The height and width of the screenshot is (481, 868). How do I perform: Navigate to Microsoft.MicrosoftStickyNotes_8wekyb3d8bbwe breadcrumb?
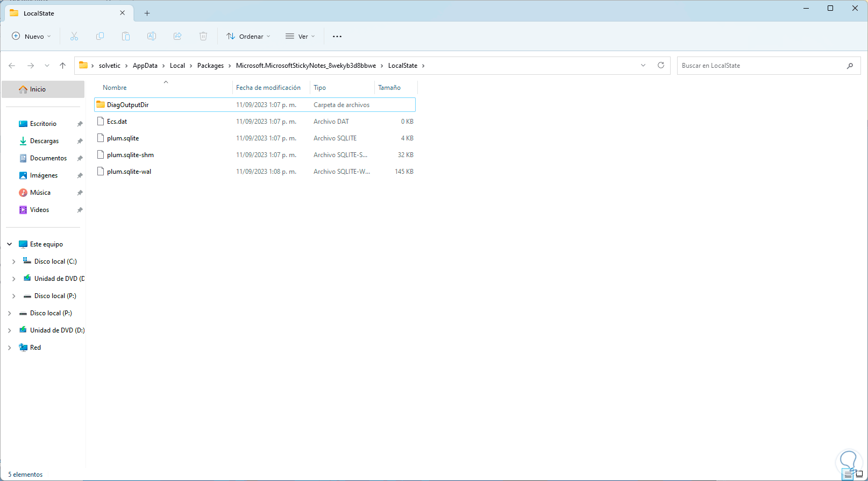point(306,66)
